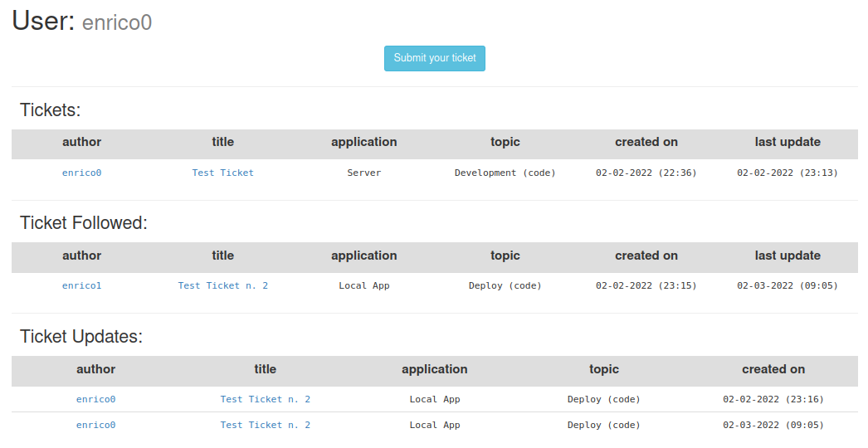Click application column header in Tickets table

(x=363, y=143)
